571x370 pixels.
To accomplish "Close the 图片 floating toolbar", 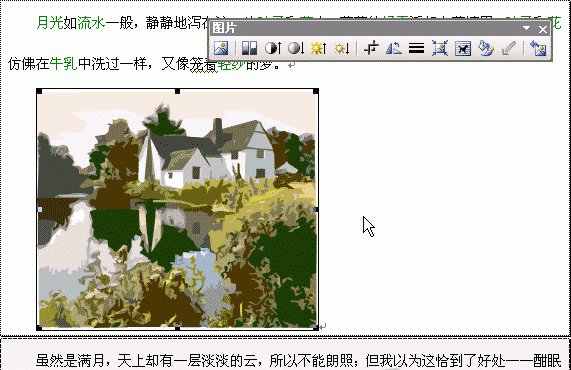I will (x=543, y=29).
